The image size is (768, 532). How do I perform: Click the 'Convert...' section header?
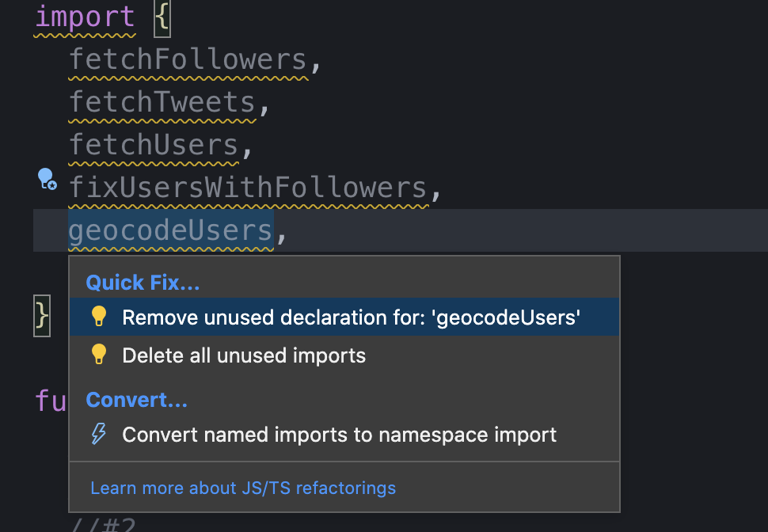click(136, 399)
